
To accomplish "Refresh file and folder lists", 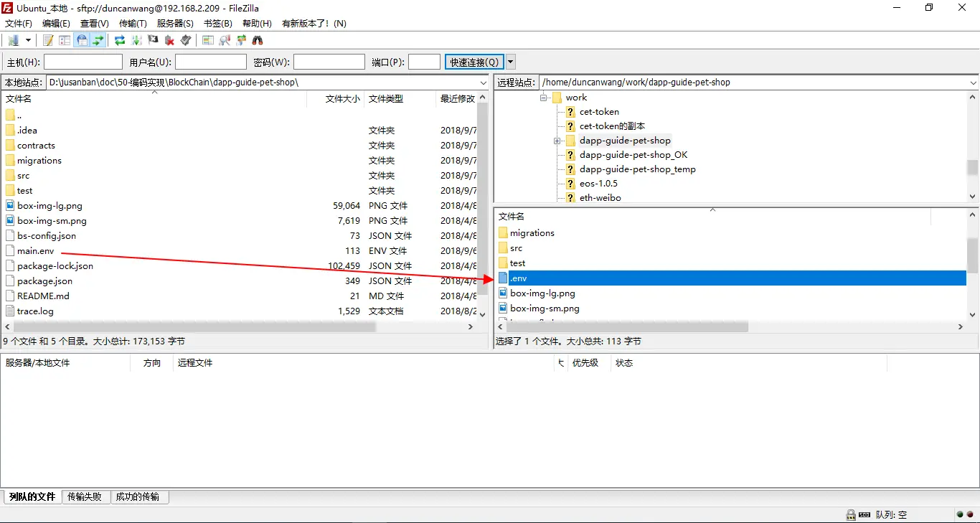I will (120, 40).
